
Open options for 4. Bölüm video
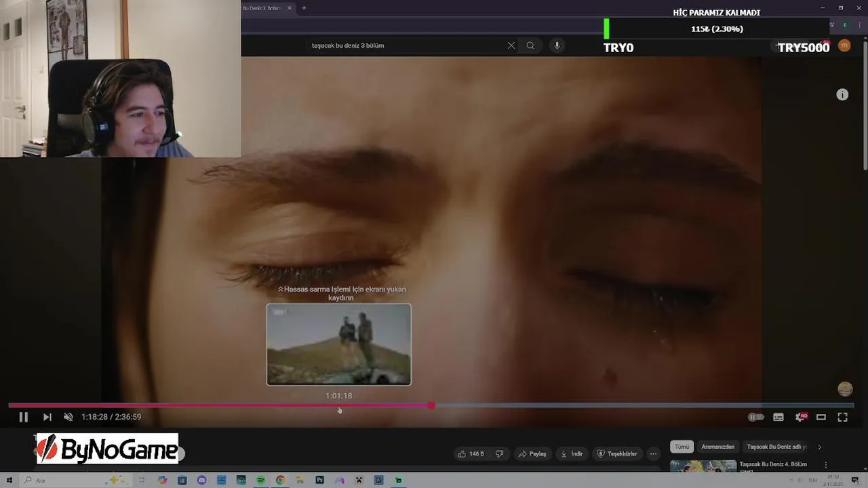click(x=825, y=465)
